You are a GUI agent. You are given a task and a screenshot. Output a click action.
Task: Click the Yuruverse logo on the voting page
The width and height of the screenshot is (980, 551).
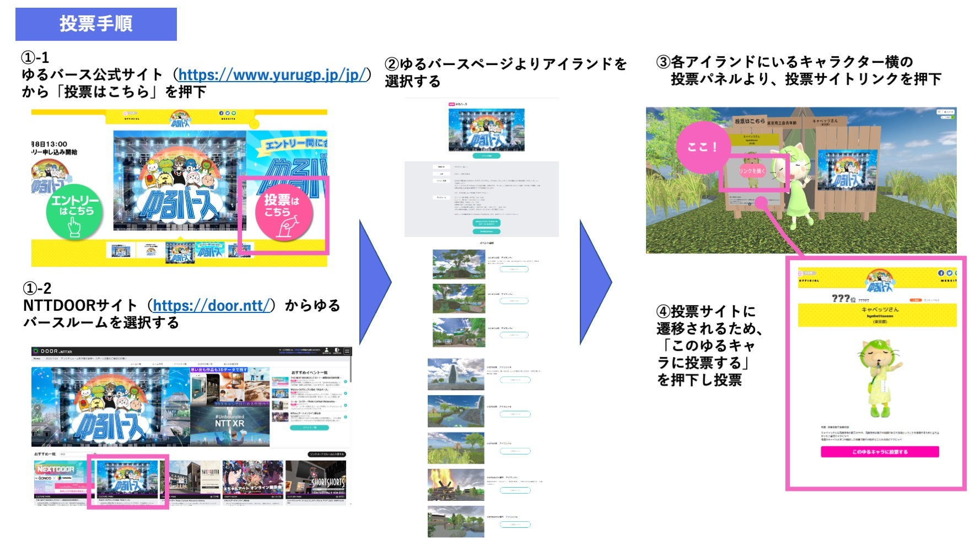coord(879,281)
